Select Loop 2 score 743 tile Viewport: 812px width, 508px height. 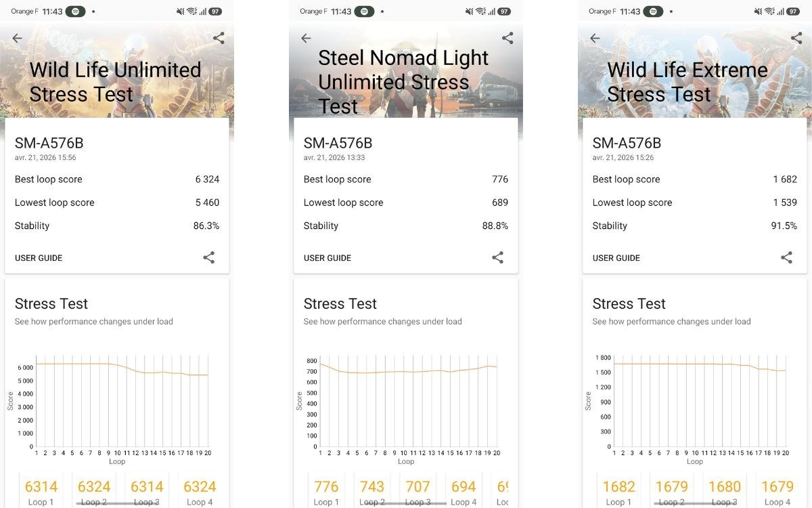(372, 491)
